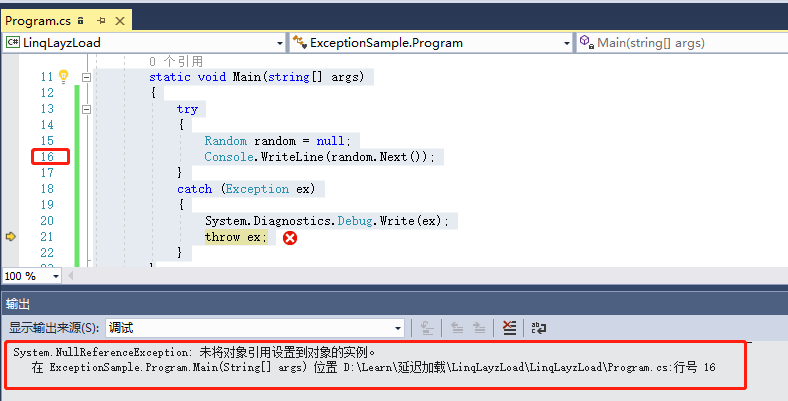The image size is (788, 401).
Task: Click line number 11 in gutter
Action: click(x=47, y=77)
